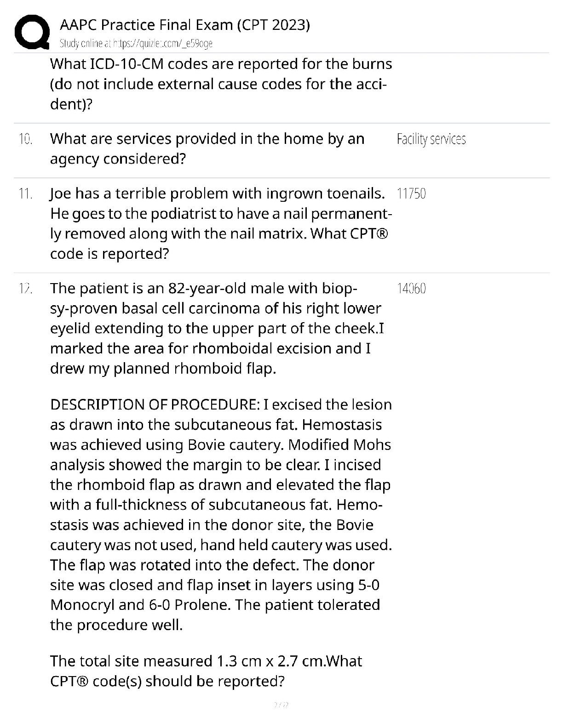
Task: Click the AAPC Practice Final Exam title
Action: 185,24
